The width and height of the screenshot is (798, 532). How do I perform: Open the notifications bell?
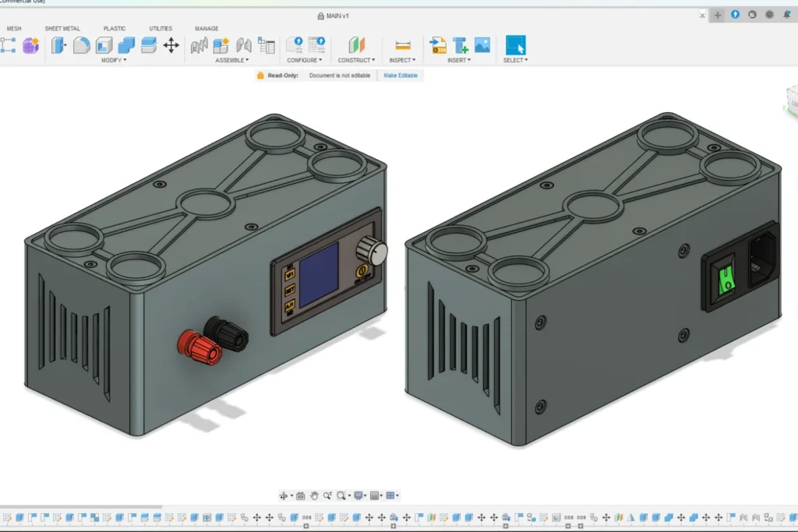(787, 15)
